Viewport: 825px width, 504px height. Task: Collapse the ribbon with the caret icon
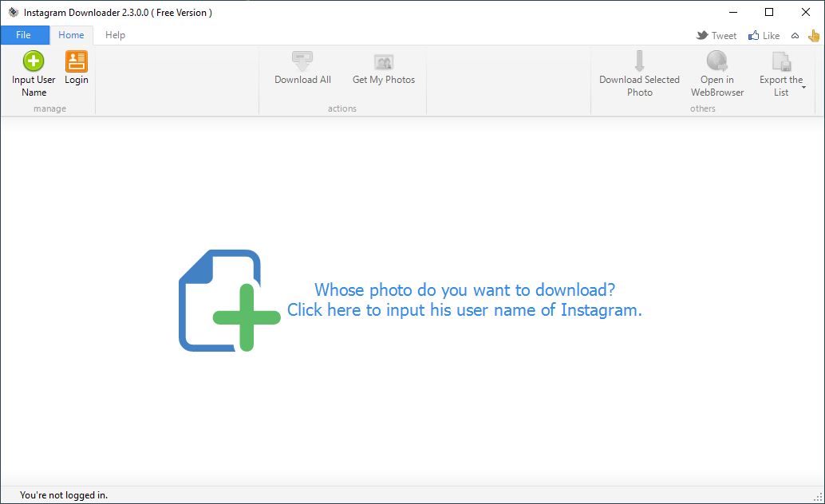pyautogui.click(x=795, y=36)
